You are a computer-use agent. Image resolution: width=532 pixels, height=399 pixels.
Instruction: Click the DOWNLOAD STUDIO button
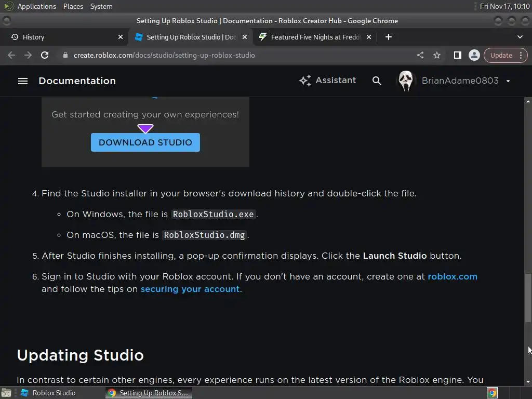[x=145, y=142]
